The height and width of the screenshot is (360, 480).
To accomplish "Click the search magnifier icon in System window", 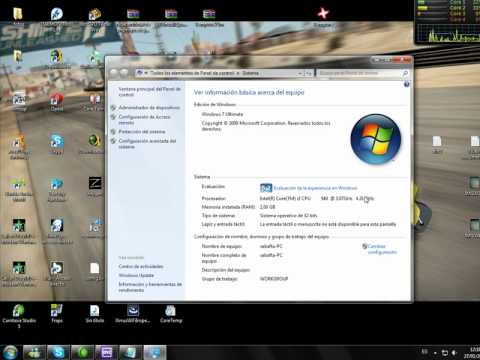I will coord(405,73).
